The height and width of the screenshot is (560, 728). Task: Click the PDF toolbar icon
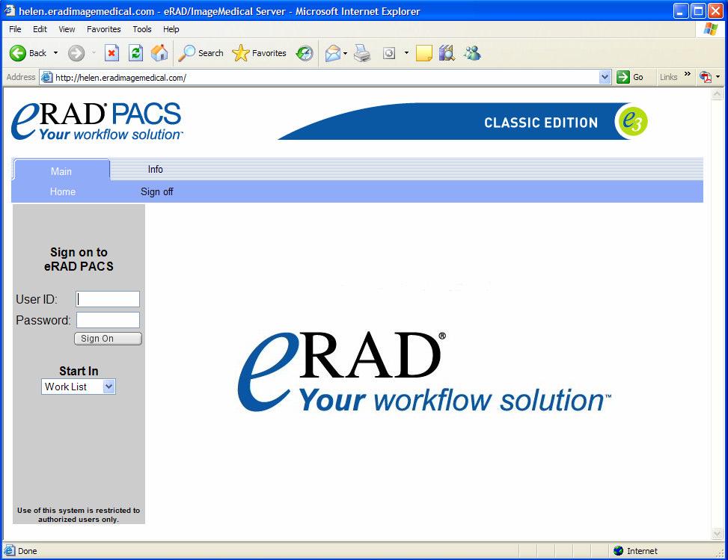point(706,77)
